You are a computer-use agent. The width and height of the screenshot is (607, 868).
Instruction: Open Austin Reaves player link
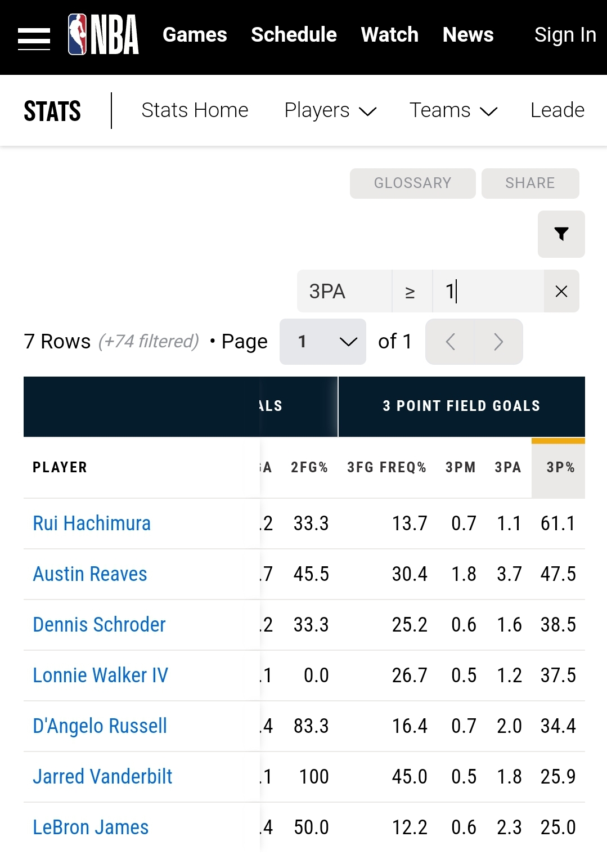[90, 574]
